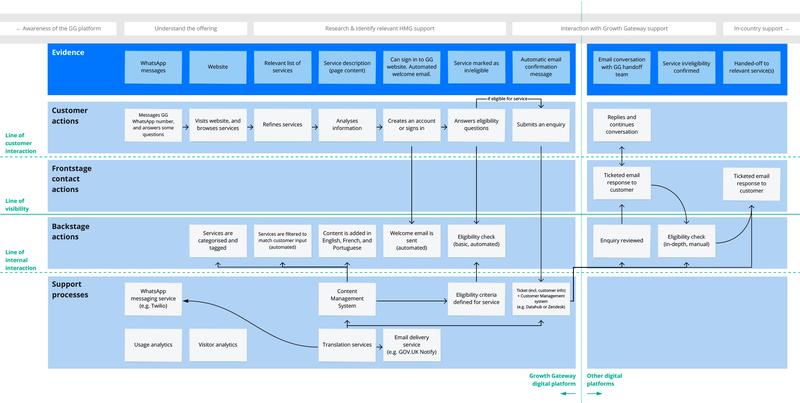Viewport: 800px width, 403px height.
Task: Select the 'Submits an enquiry' box
Action: [541, 125]
